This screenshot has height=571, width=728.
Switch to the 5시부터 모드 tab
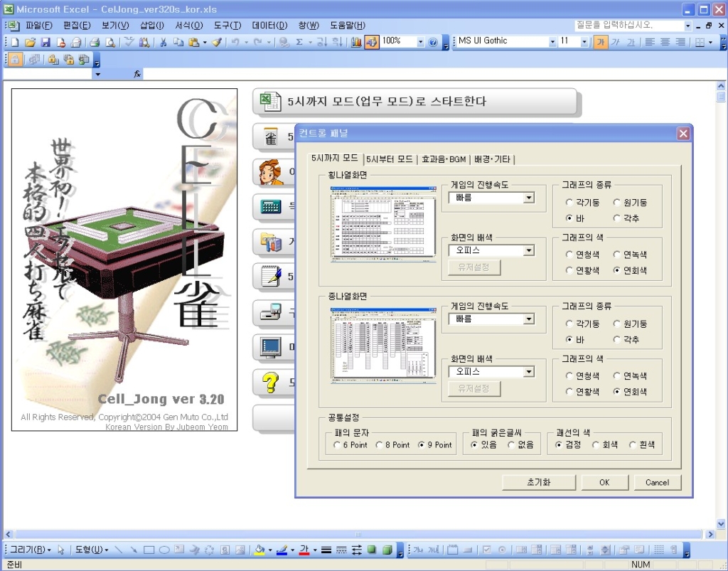(389, 159)
